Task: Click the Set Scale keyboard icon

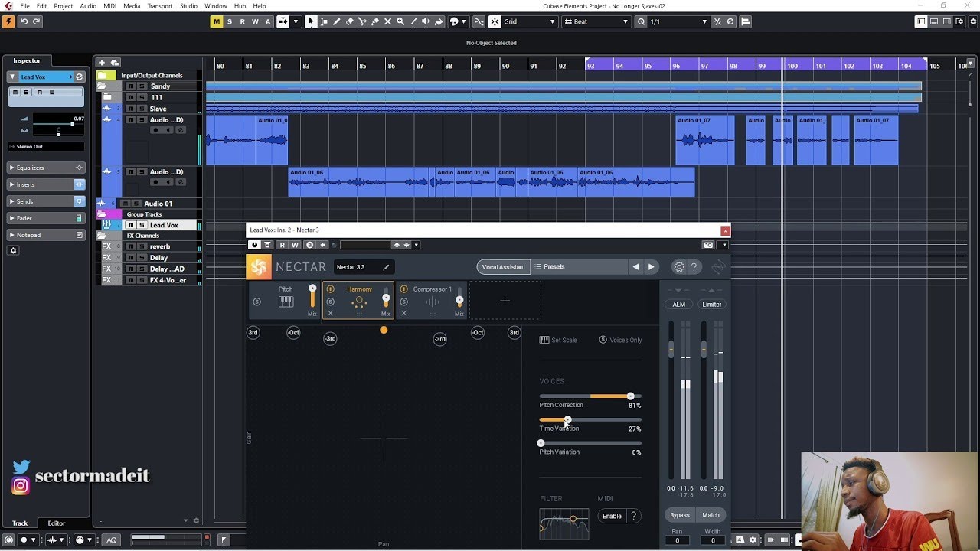Action: pos(544,340)
